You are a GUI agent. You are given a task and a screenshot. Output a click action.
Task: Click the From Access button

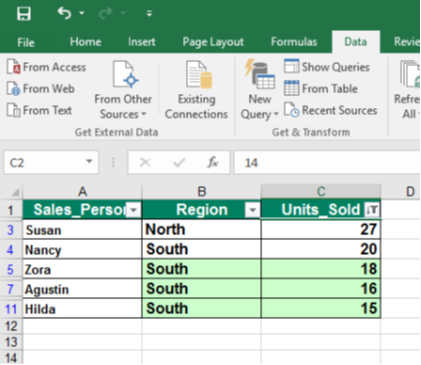pos(47,67)
